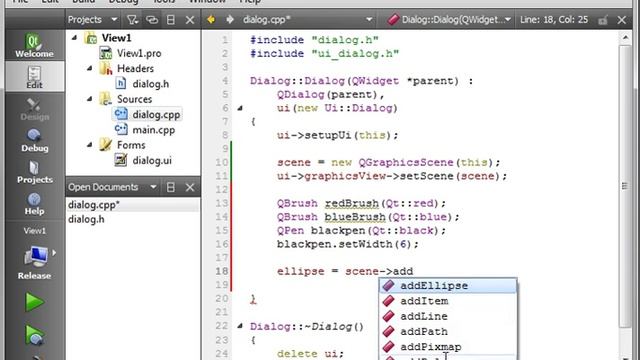The width and height of the screenshot is (640, 360).
Task: Close the dialog.cpp editor
Action: pyautogui.click(x=622, y=20)
